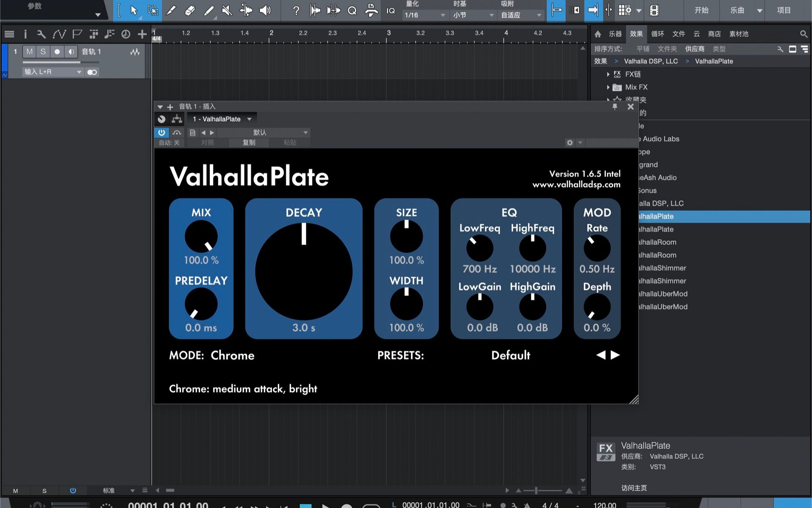Solo track 1 with S button
Screen dimensions: 812x508
pyautogui.click(x=43, y=52)
